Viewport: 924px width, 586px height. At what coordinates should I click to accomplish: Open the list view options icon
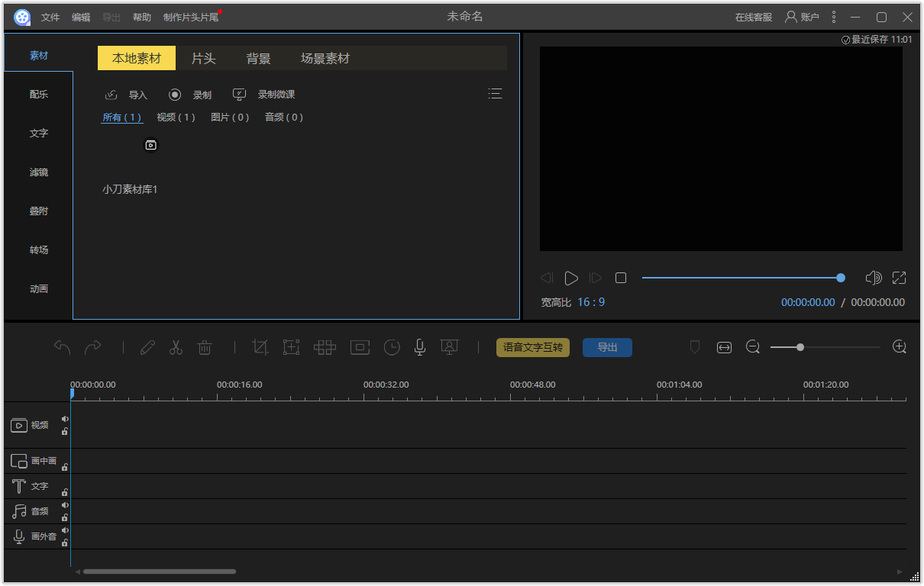pos(495,94)
